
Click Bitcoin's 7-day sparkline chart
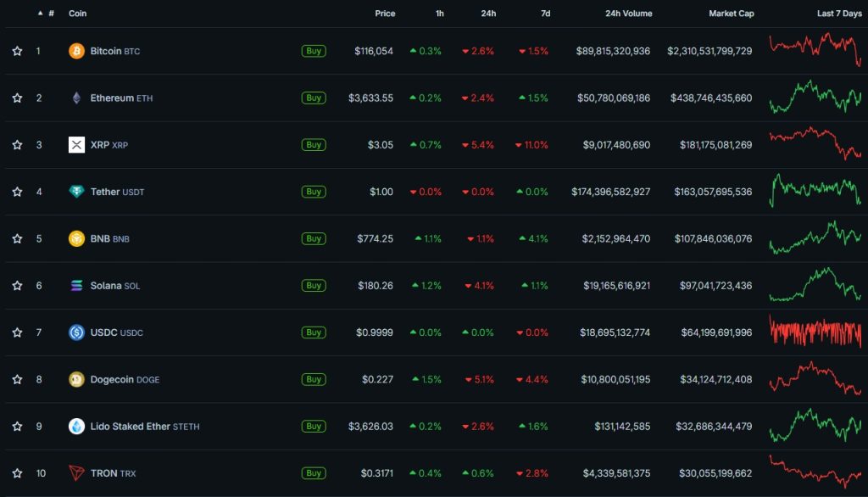tap(814, 50)
